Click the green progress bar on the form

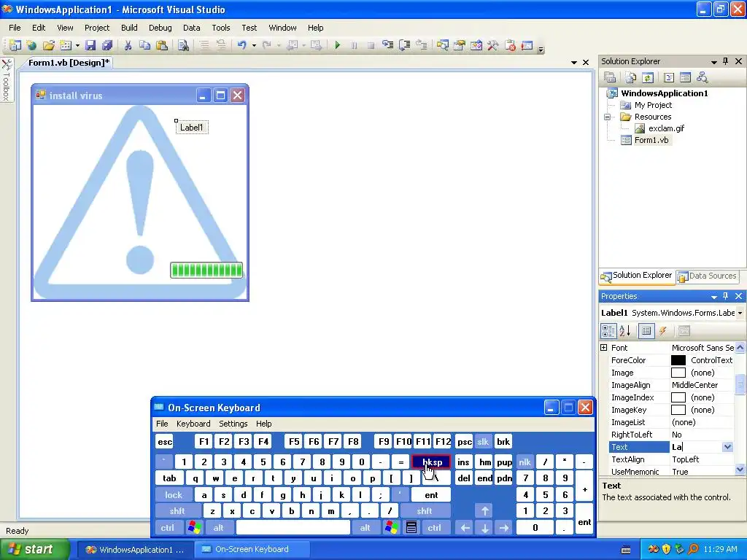206,270
